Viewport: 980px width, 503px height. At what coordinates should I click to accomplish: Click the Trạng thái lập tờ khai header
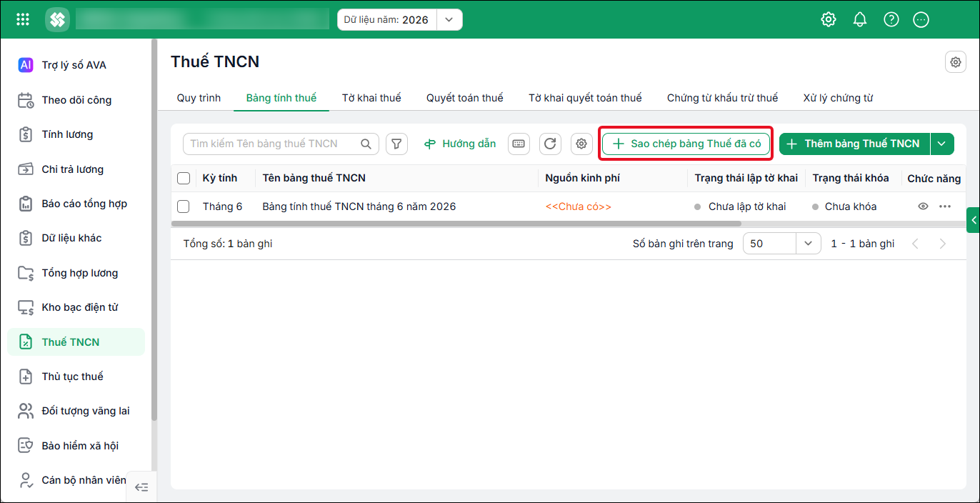click(x=746, y=178)
